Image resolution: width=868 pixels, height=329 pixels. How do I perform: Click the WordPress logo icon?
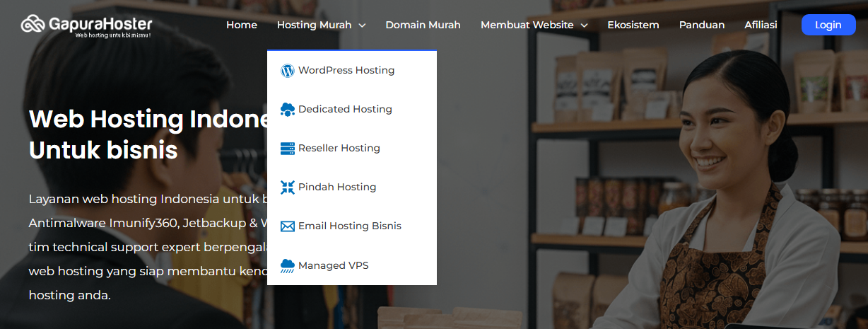point(287,71)
